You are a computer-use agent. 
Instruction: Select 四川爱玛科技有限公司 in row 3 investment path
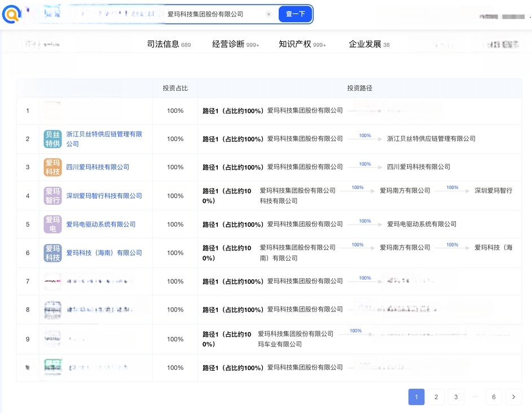(419, 167)
